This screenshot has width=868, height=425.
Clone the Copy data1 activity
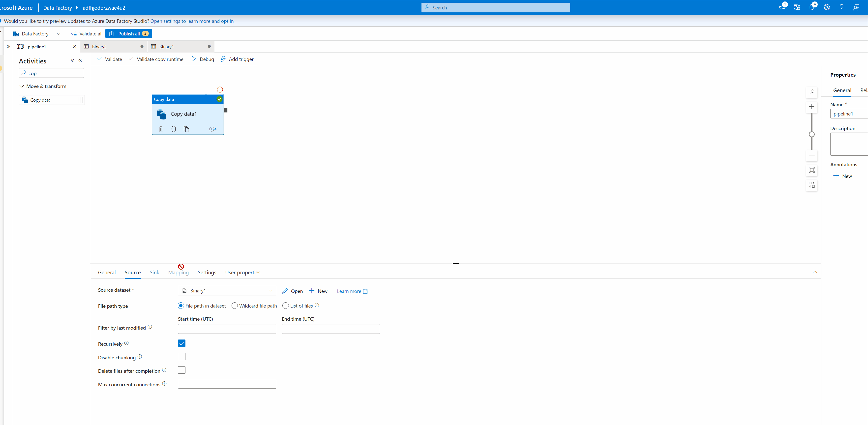pyautogui.click(x=186, y=129)
